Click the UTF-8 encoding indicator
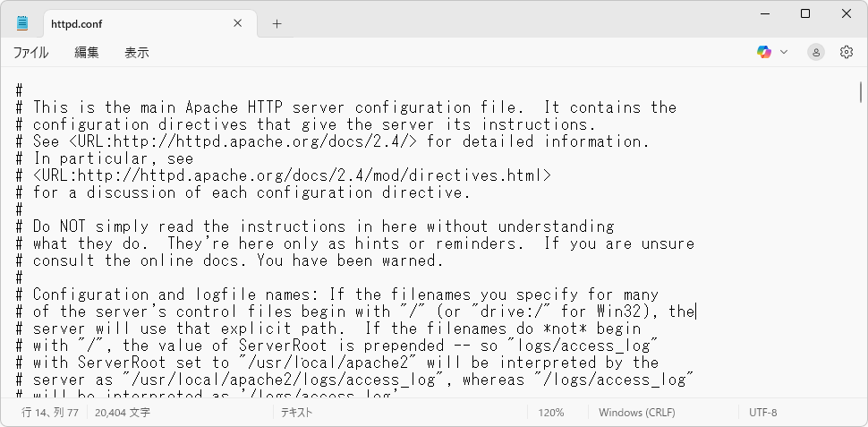 tap(763, 413)
